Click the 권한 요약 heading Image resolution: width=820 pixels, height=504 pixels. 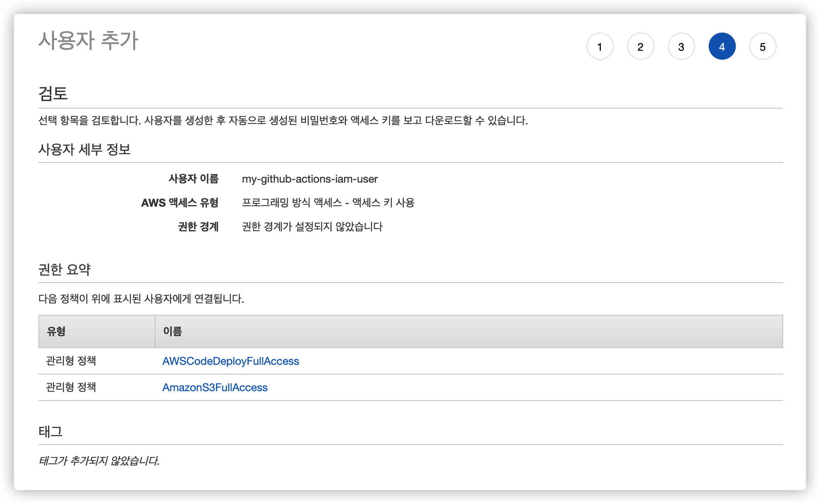coord(64,269)
